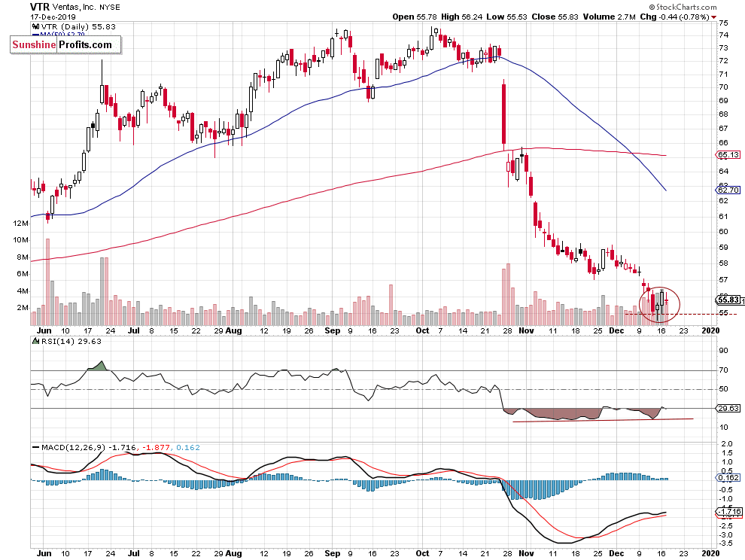The width and height of the screenshot is (745, 560).
Task: Click the red -1.877 signal value in the MACD legend
Action: pos(155,447)
